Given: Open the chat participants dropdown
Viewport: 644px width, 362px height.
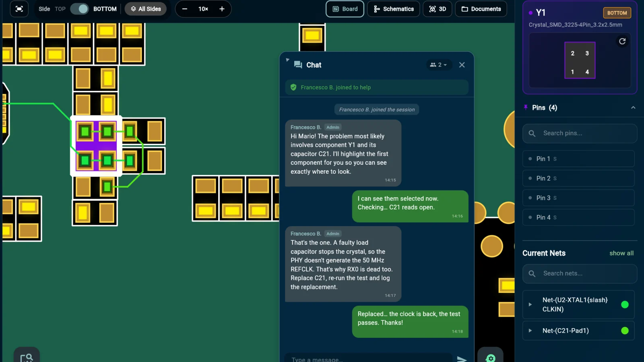Looking at the screenshot, I should (438, 65).
